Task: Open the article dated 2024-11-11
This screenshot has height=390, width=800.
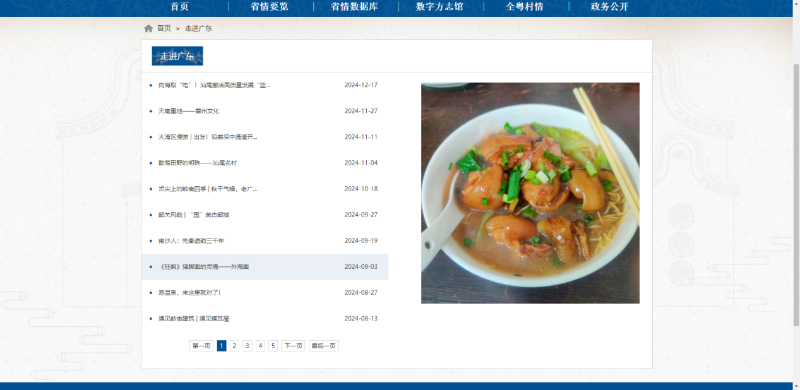Action: (x=208, y=137)
